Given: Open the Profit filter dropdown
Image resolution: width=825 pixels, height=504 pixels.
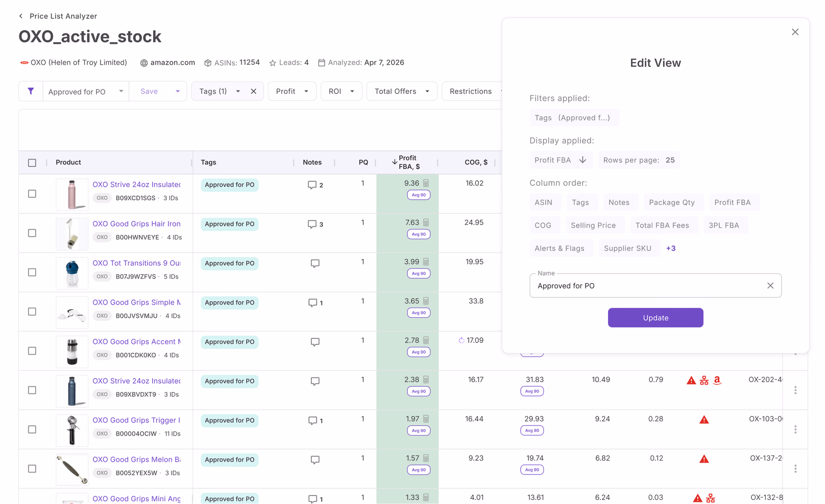Looking at the screenshot, I should (292, 91).
